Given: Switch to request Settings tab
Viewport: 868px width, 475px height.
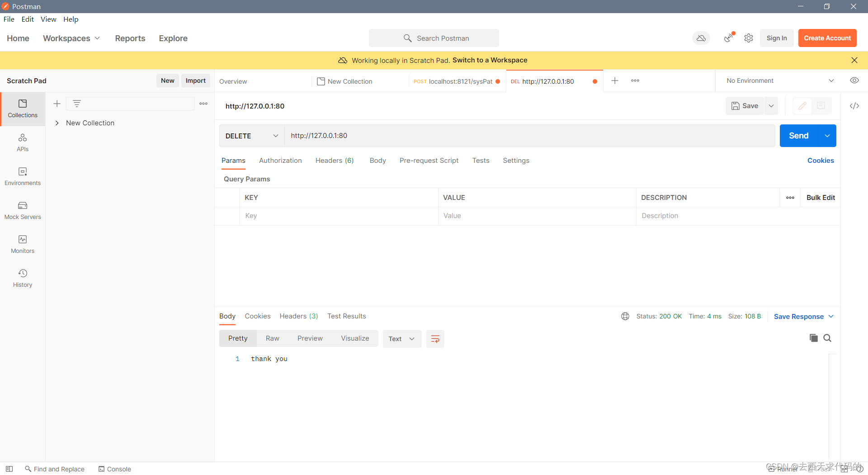Looking at the screenshot, I should point(516,161).
